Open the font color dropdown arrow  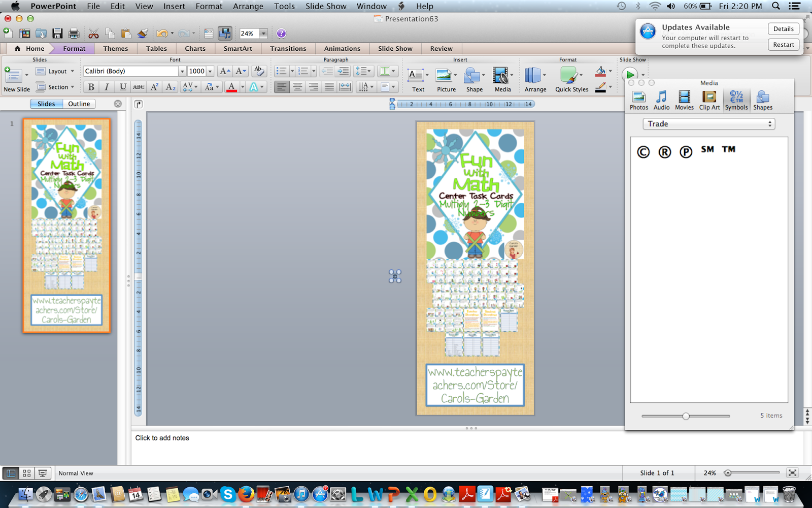coord(243,87)
